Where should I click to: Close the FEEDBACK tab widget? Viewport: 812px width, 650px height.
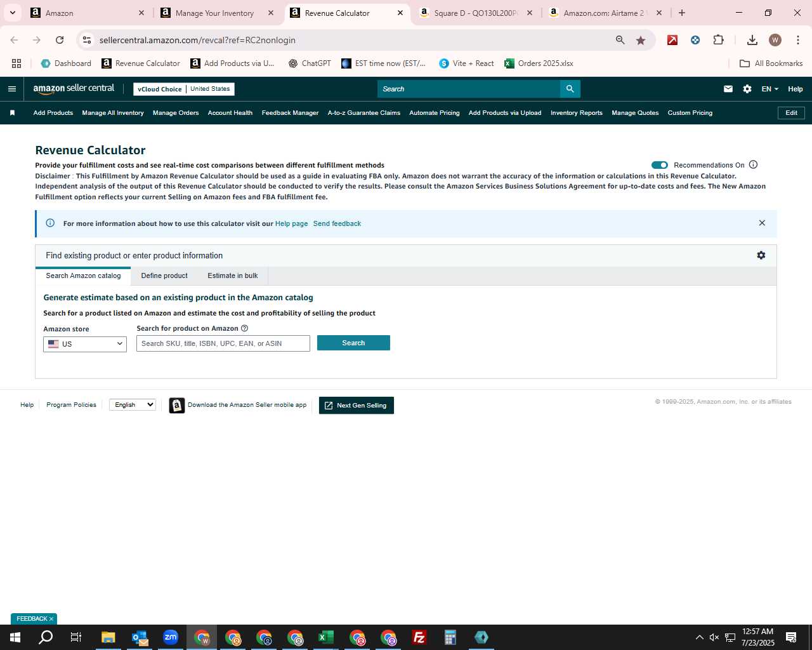51,619
